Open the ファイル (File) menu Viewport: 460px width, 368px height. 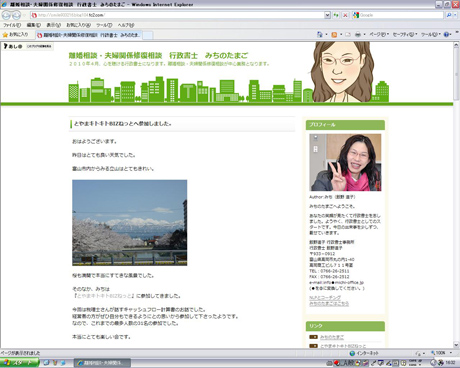point(12,25)
